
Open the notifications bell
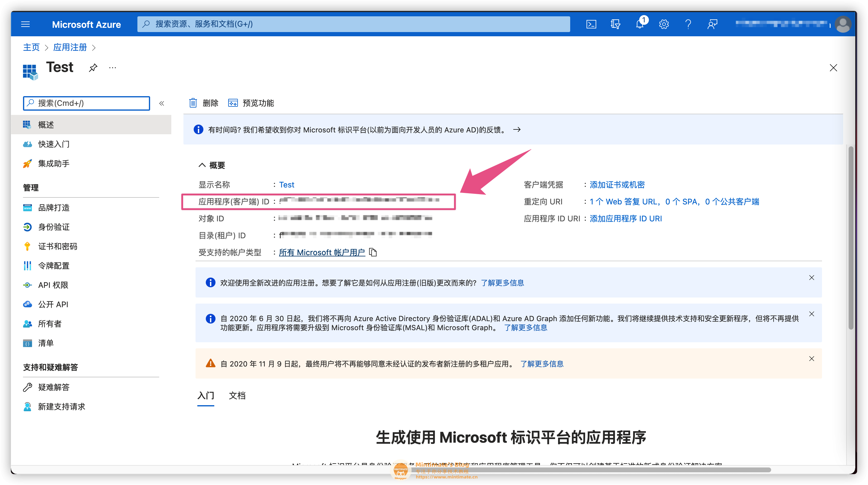(639, 24)
